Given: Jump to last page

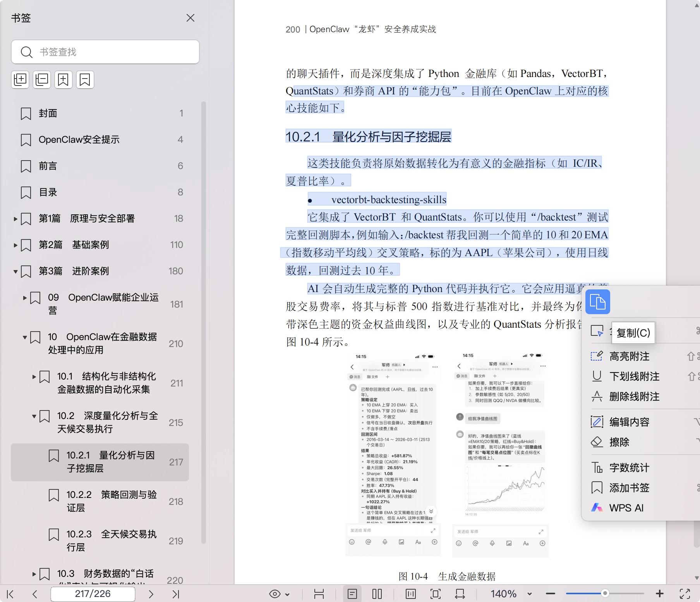Looking at the screenshot, I should [x=176, y=594].
